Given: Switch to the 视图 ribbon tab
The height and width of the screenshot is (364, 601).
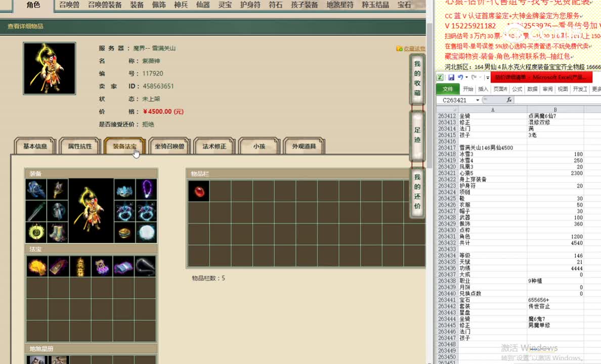Looking at the screenshot, I should [x=562, y=89].
